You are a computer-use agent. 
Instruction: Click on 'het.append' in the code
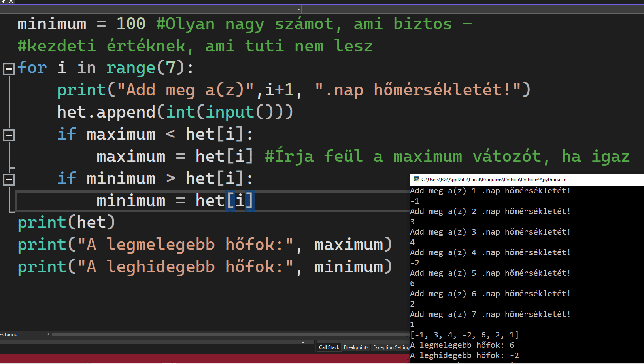[106, 112]
